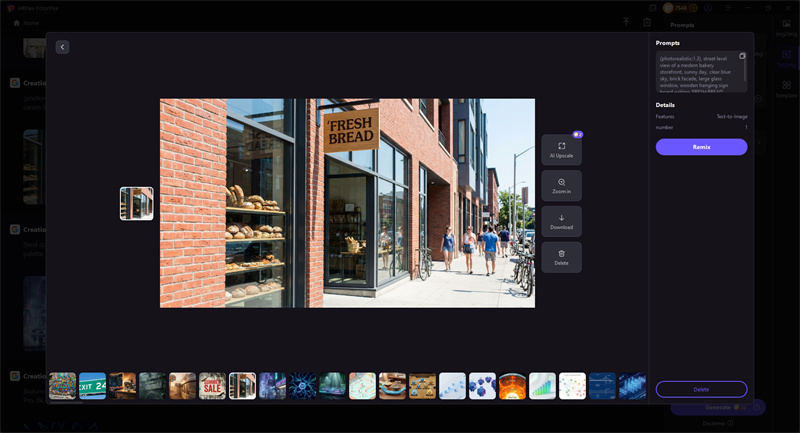Click the number label under Details

(x=664, y=127)
